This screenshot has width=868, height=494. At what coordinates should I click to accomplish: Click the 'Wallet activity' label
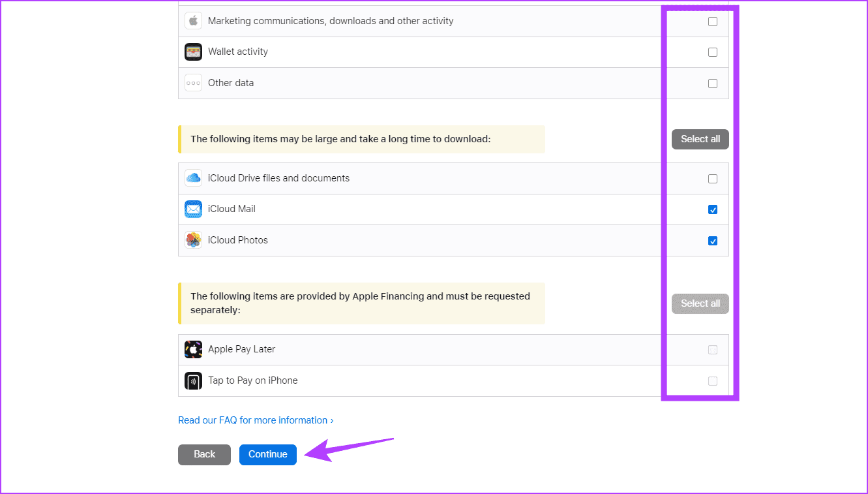[x=238, y=52]
